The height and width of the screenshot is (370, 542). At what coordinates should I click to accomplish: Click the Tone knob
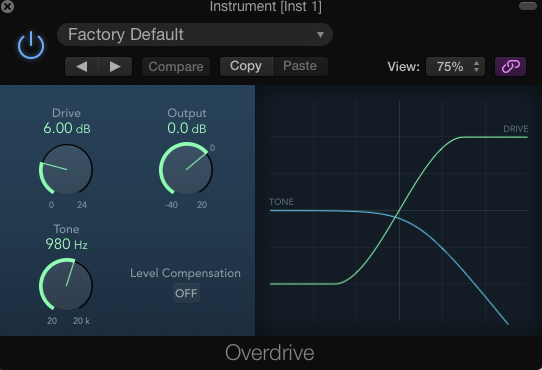pos(66,285)
